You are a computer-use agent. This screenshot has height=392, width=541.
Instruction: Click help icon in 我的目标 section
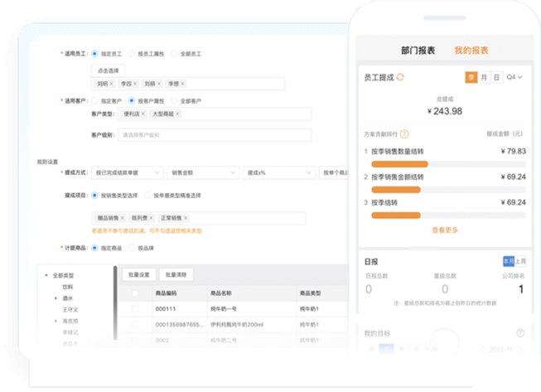[520, 333]
